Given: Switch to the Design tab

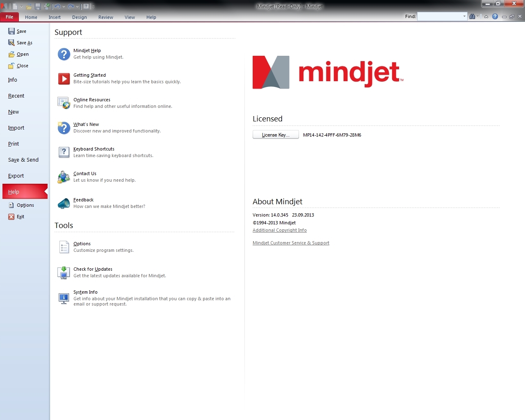Looking at the screenshot, I should (x=80, y=17).
